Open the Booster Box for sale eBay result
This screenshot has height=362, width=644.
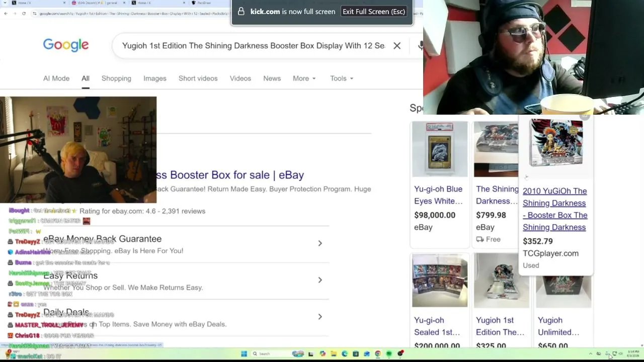click(230, 175)
